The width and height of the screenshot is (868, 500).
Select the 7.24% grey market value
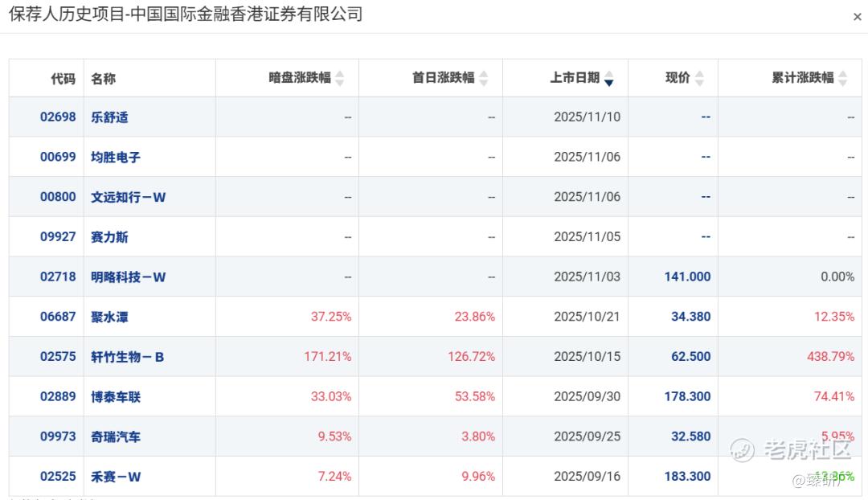pos(334,476)
